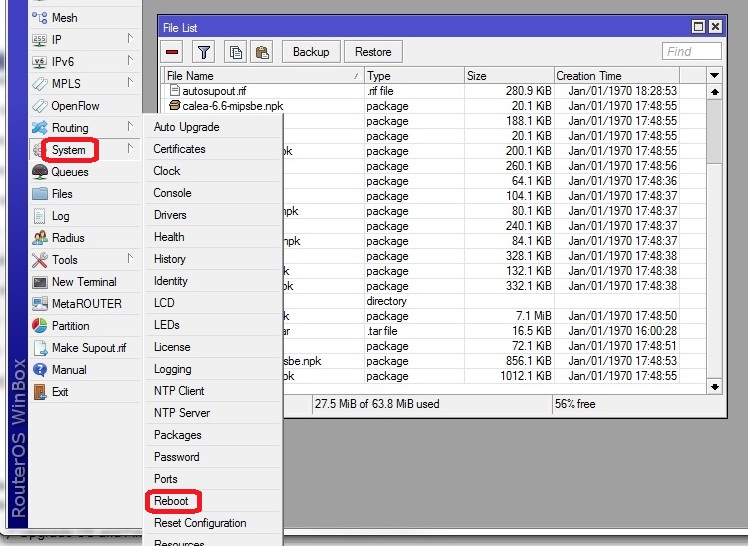748x546 pixels.
Task: Click the Copy files toolbar icon
Action: [x=235, y=51]
